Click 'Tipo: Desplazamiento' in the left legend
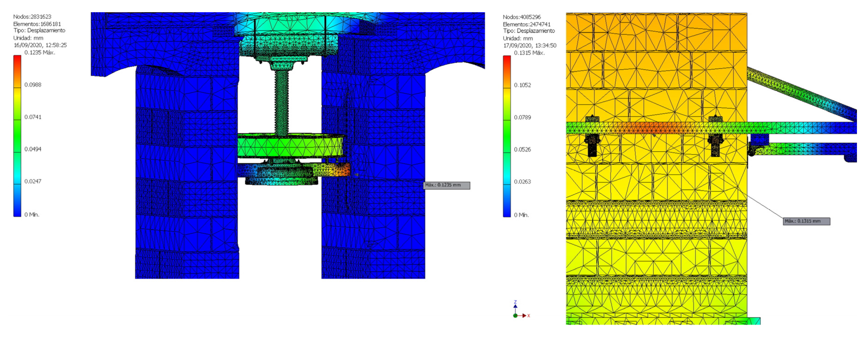 point(39,30)
